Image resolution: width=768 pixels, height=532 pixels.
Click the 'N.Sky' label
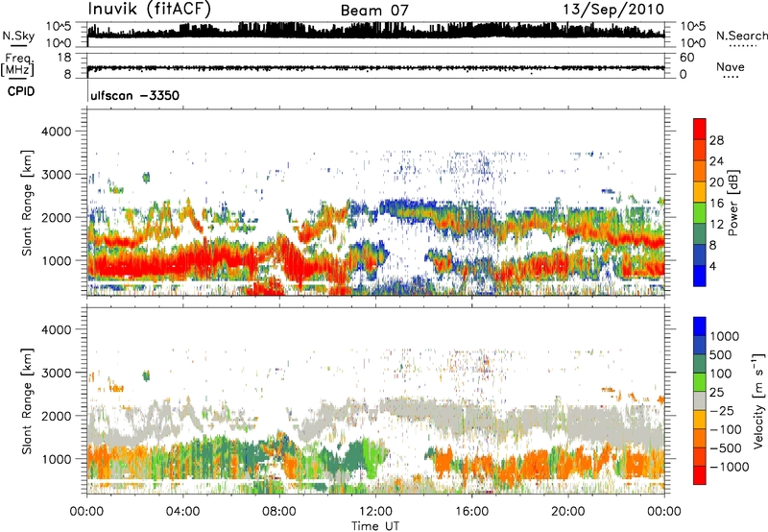click(x=18, y=36)
